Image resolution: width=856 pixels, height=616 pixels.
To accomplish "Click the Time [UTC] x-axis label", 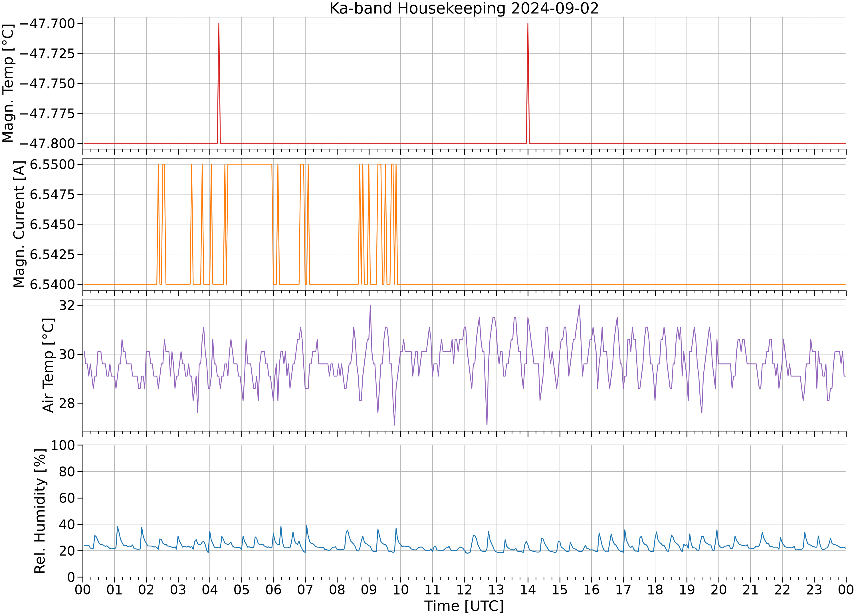I will 464,606.
